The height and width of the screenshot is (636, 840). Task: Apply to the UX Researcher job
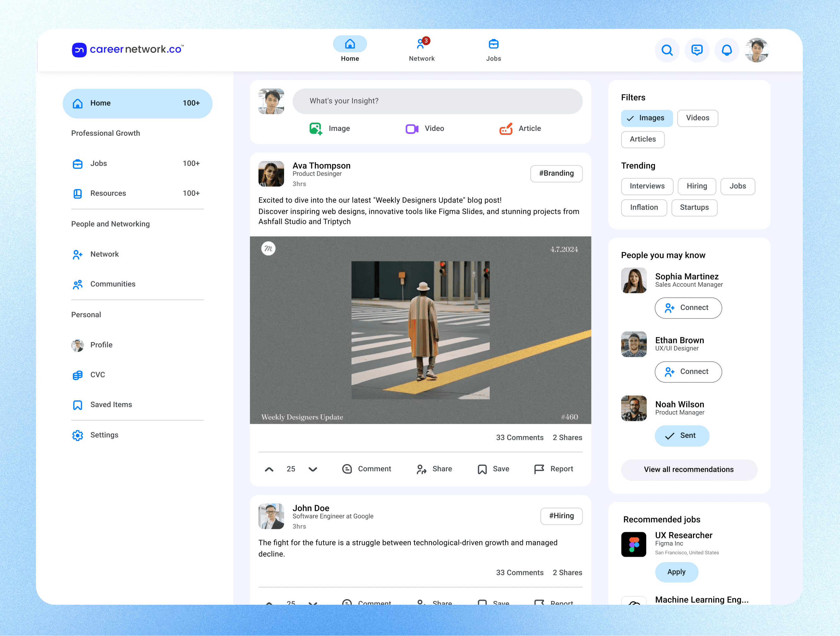coord(676,572)
